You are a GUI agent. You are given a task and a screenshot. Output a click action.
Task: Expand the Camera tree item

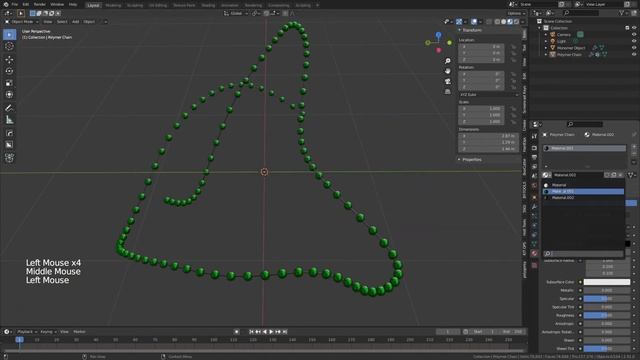546,35
